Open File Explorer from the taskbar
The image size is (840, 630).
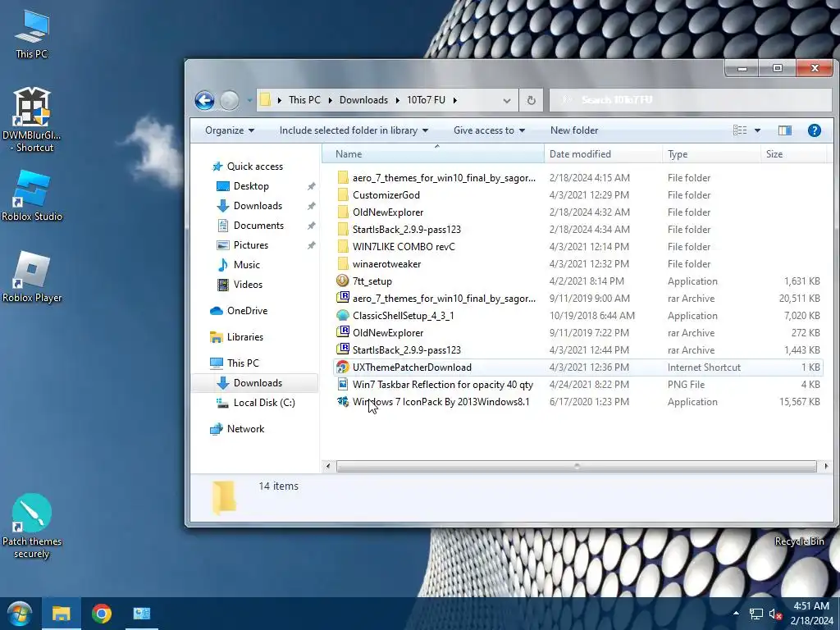pyautogui.click(x=61, y=614)
